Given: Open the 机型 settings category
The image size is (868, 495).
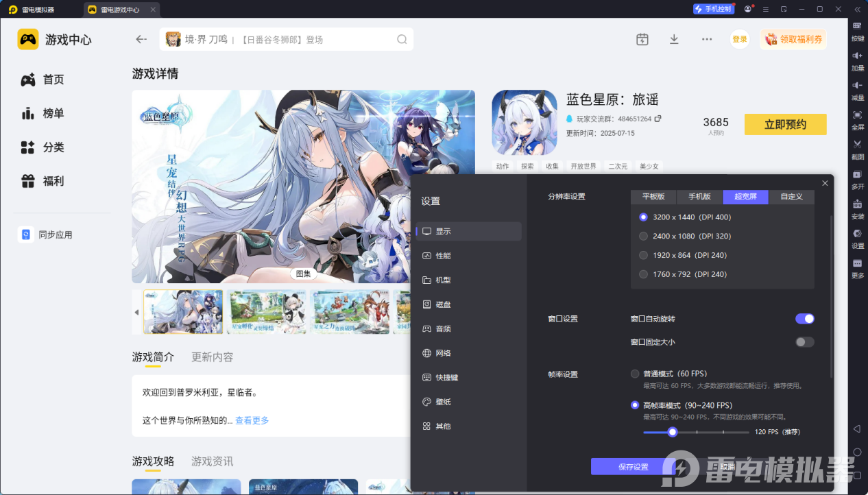Looking at the screenshot, I should (x=469, y=280).
